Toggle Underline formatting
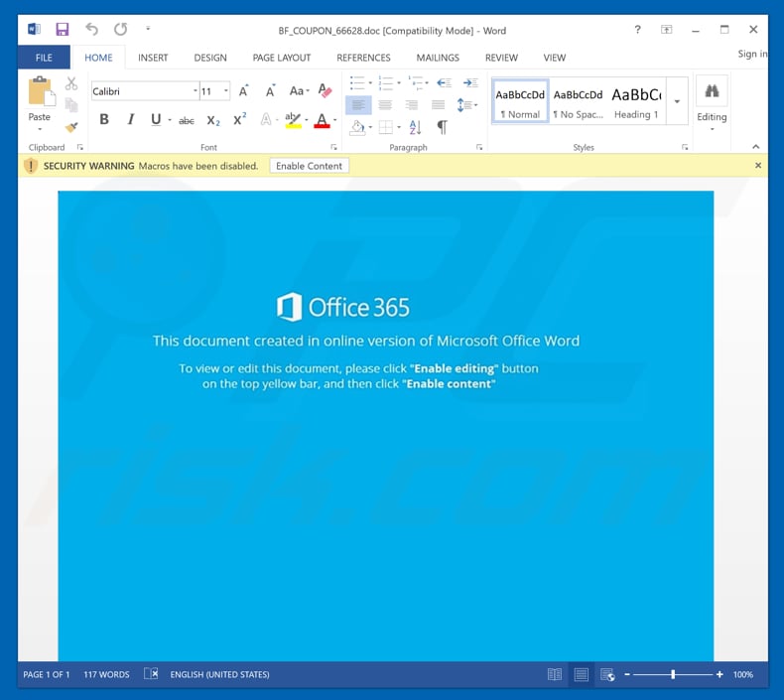Viewport: 784px width, 700px height. coord(156,119)
